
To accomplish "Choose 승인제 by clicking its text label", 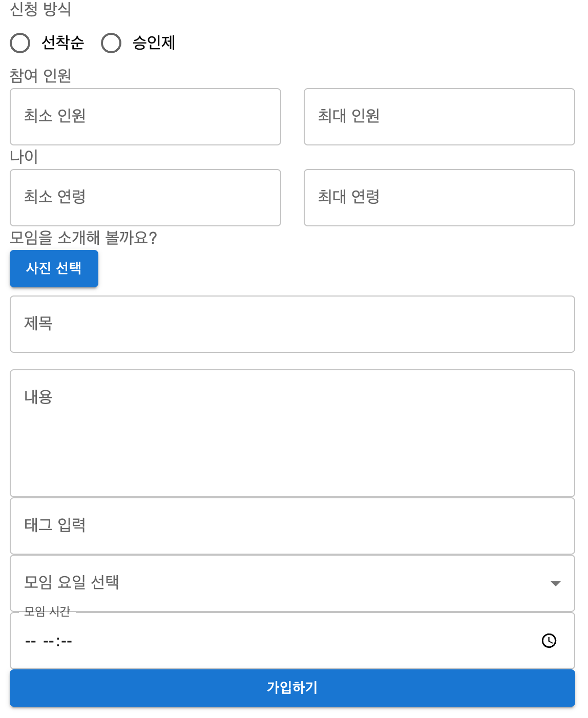I will 154,43.
